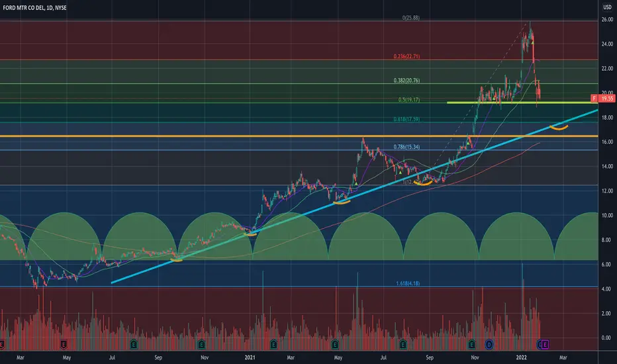
Task: Click the earnings marker near November 2021
Action: pyautogui.click(x=471, y=345)
